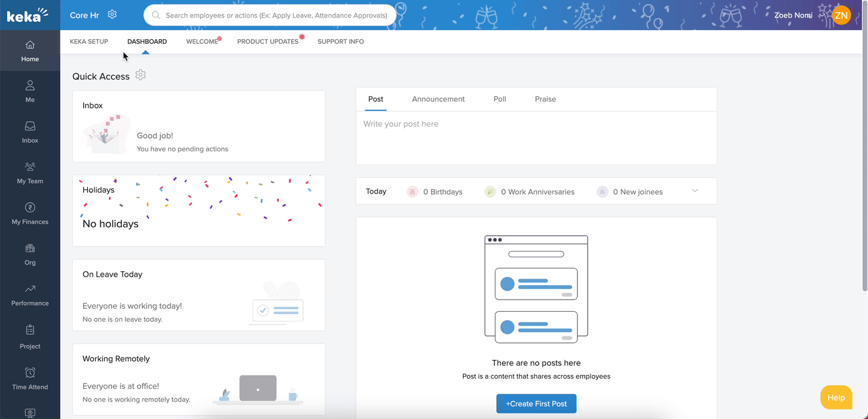Image resolution: width=868 pixels, height=419 pixels.
Task: Open the Project sidebar icon
Action: click(x=30, y=337)
